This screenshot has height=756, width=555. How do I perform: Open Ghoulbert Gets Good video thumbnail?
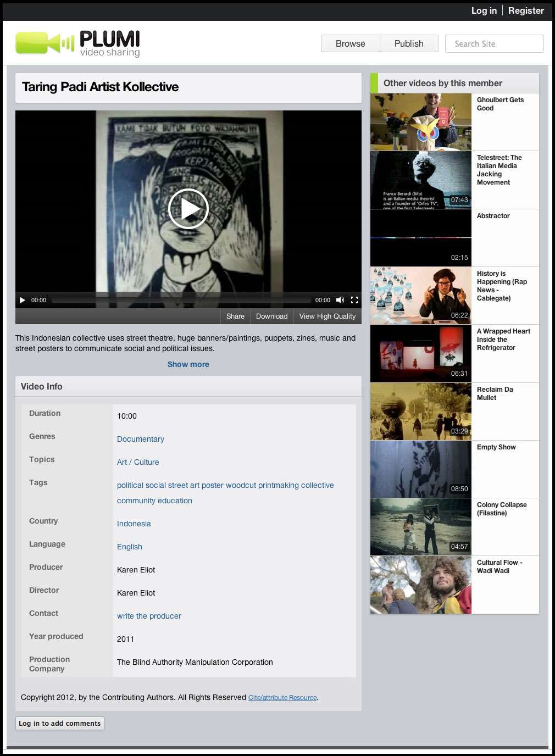[420, 122]
